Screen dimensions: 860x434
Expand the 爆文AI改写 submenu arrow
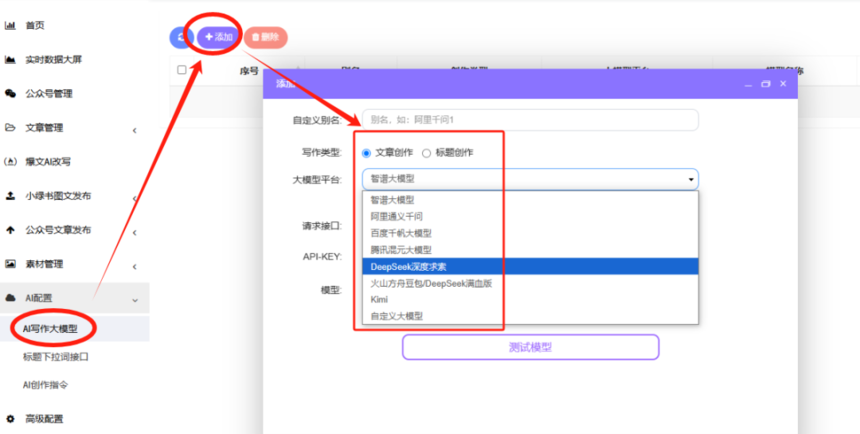click(x=135, y=162)
